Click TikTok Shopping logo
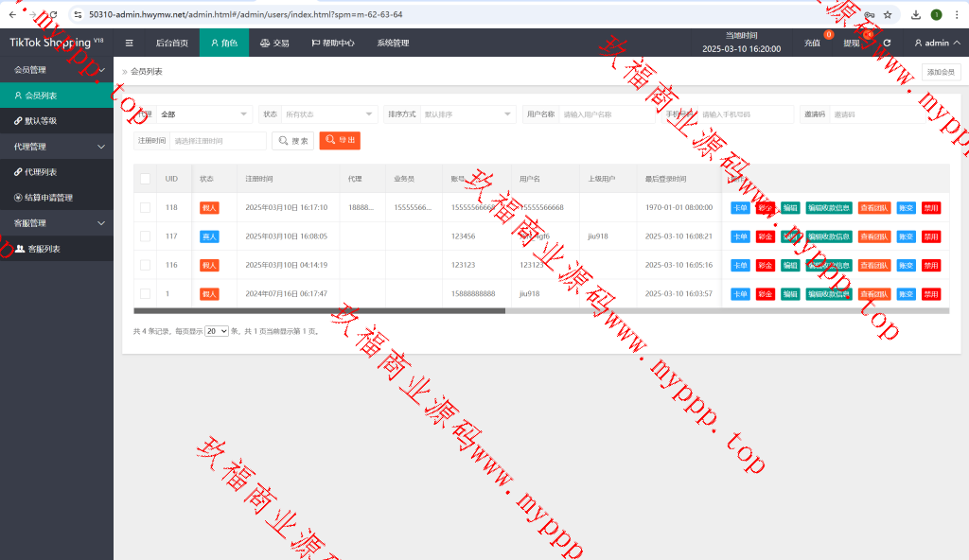Image resolution: width=969 pixels, height=560 pixels. click(x=56, y=43)
